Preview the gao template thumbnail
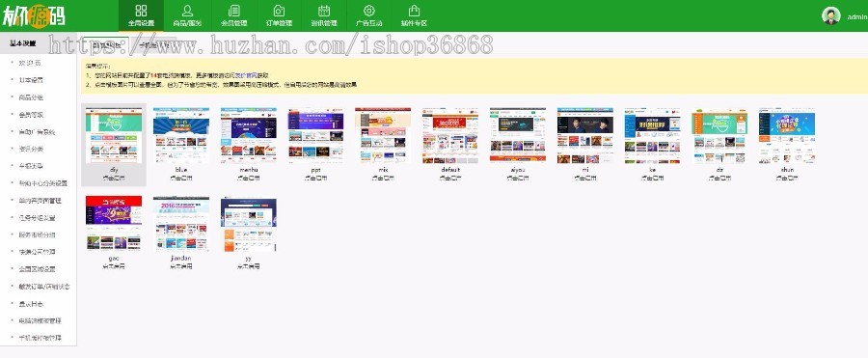 [114, 223]
